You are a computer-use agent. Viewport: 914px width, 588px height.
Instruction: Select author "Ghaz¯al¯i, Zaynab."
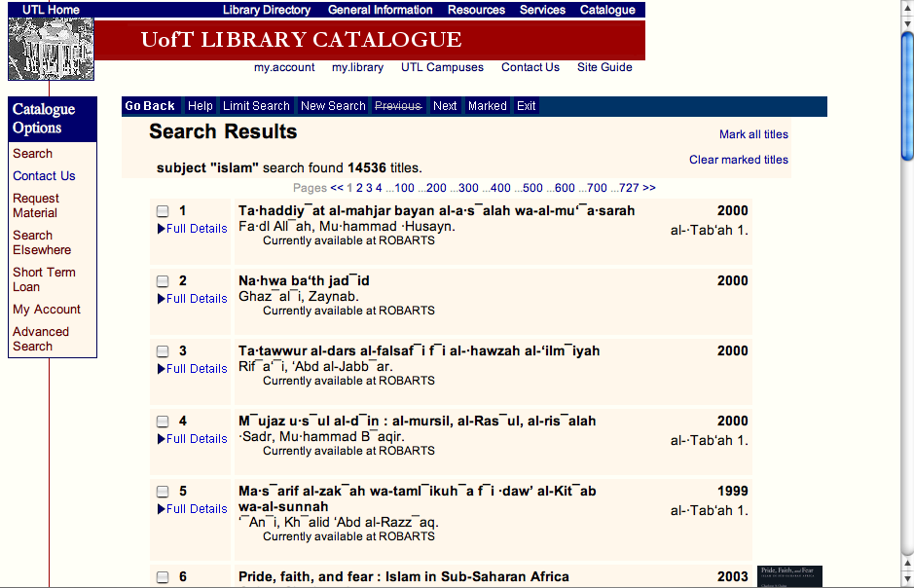pos(299,296)
